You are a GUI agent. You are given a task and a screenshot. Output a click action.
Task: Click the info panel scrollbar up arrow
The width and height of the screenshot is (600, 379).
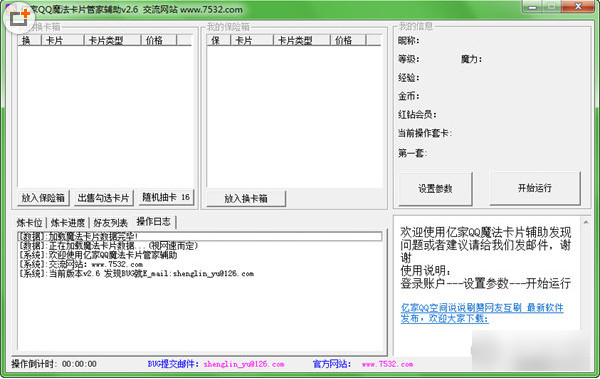point(586,222)
